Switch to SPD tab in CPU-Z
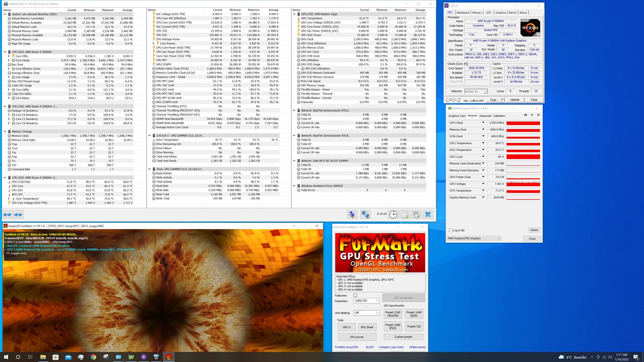644x362 pixels. pos(488,12)
